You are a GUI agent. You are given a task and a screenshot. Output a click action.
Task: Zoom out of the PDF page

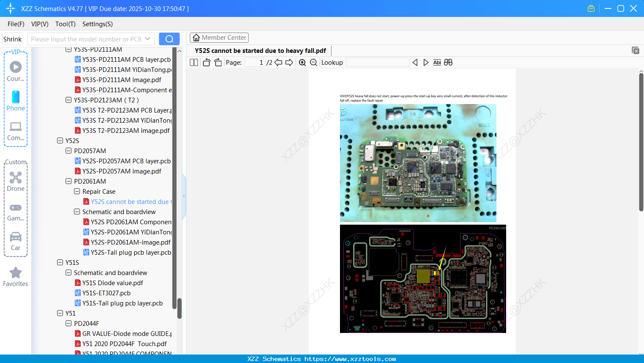point(314,63)
